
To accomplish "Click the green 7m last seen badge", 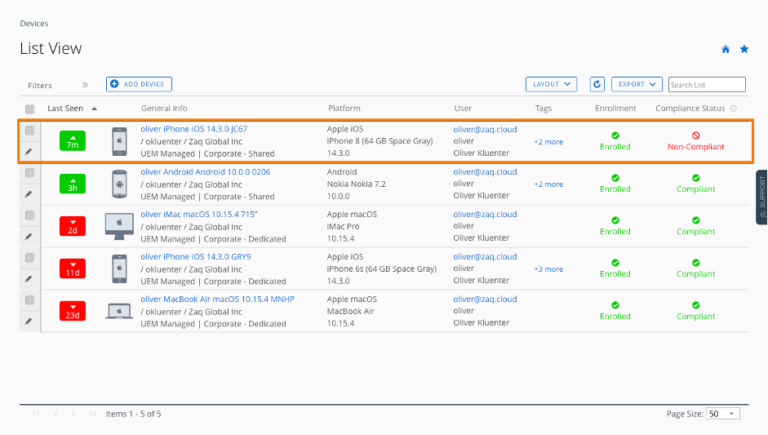I will 72,141.
